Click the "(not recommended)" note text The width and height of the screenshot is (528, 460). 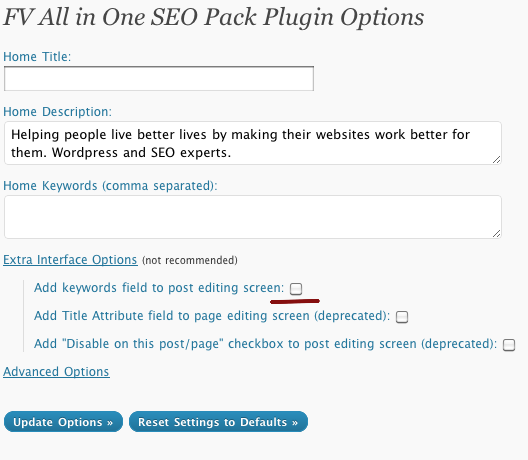pos(190,260)
